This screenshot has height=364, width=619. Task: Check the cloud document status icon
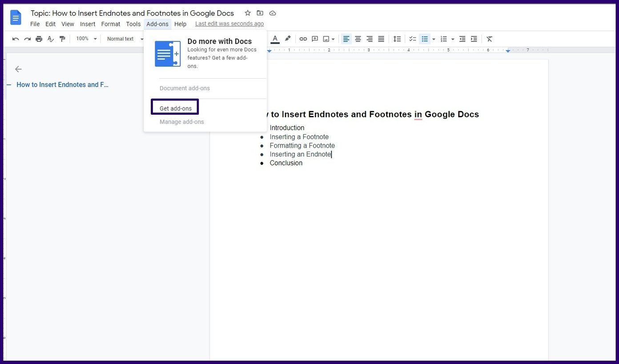tap(273, 13)
